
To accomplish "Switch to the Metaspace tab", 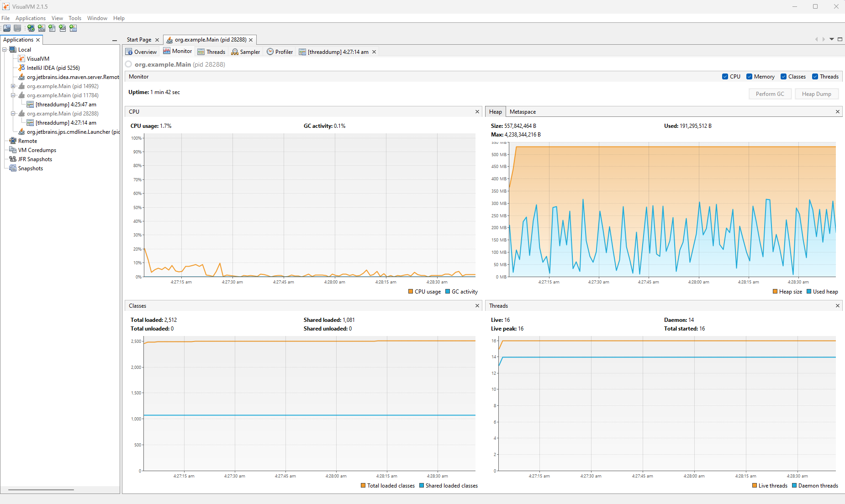I will click(x=522, y=111).
